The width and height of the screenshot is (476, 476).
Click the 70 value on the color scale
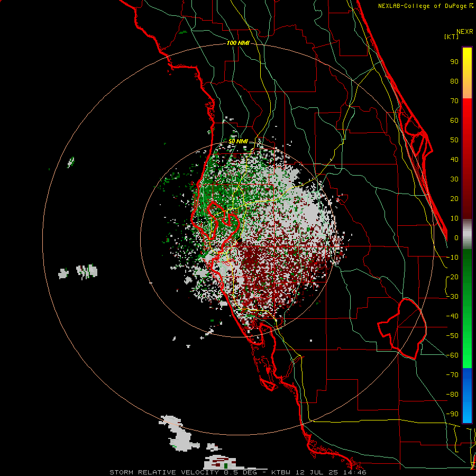tap(454, 101)
